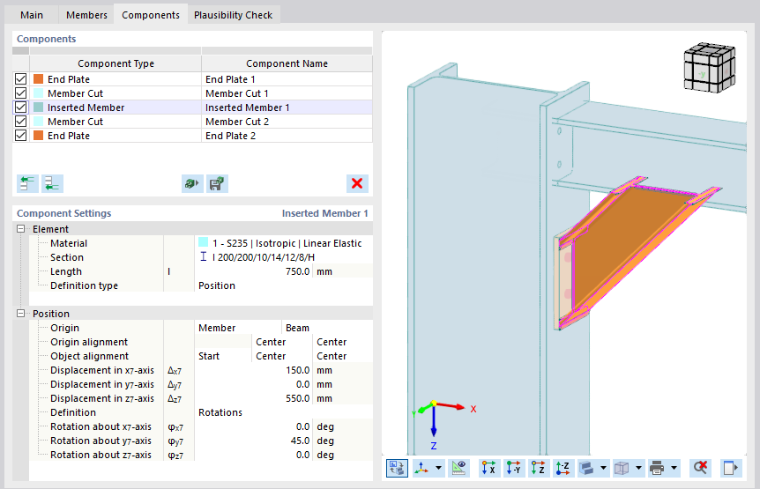This screenshot has width=760, height=489.
Task: Click the dimensions visibility ruler icon
Action: (459, 468)
